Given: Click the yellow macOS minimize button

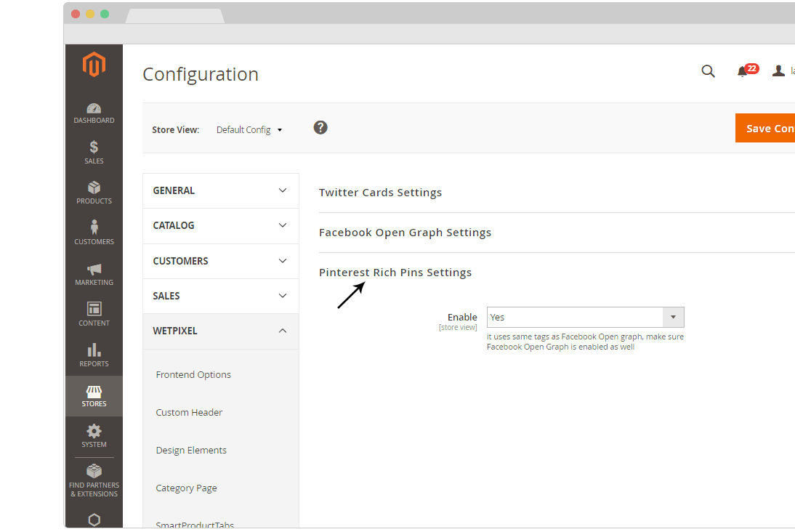Looking at the screenshot, I should [90, 15].
